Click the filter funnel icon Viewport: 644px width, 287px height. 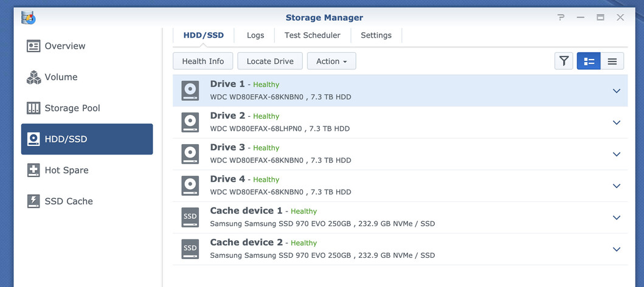564,61
